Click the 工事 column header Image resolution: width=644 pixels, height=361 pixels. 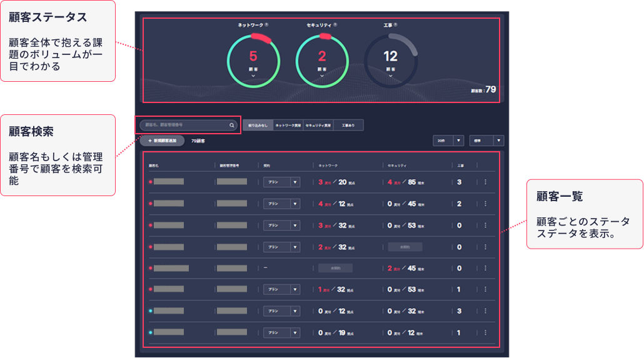click(460, 166)
